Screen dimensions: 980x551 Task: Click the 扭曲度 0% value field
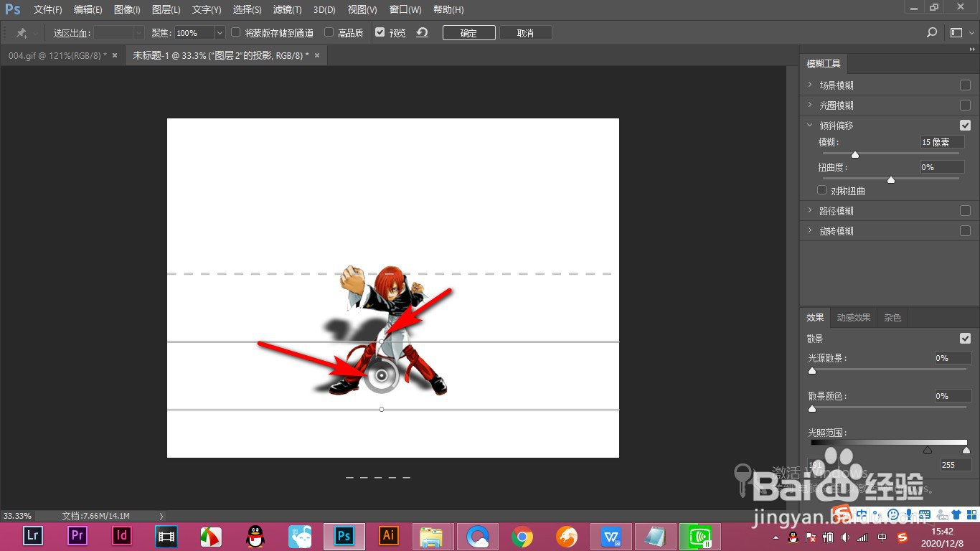tap(943, 166)
